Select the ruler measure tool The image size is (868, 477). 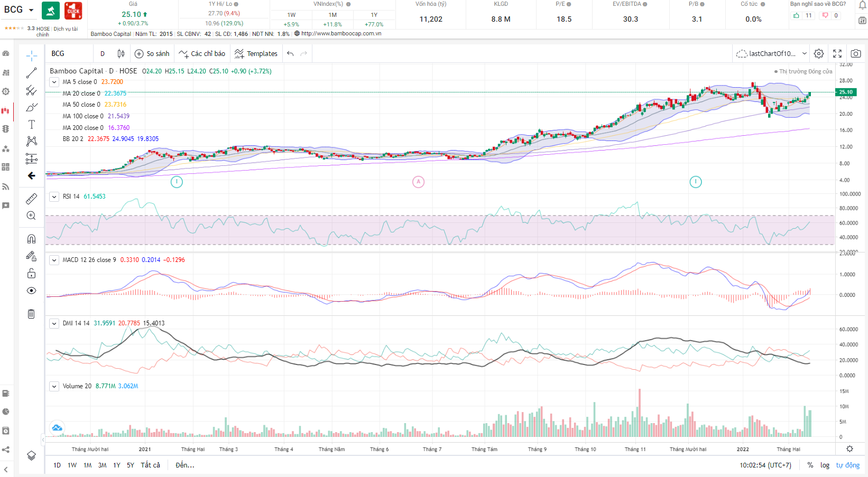(32, 199)
